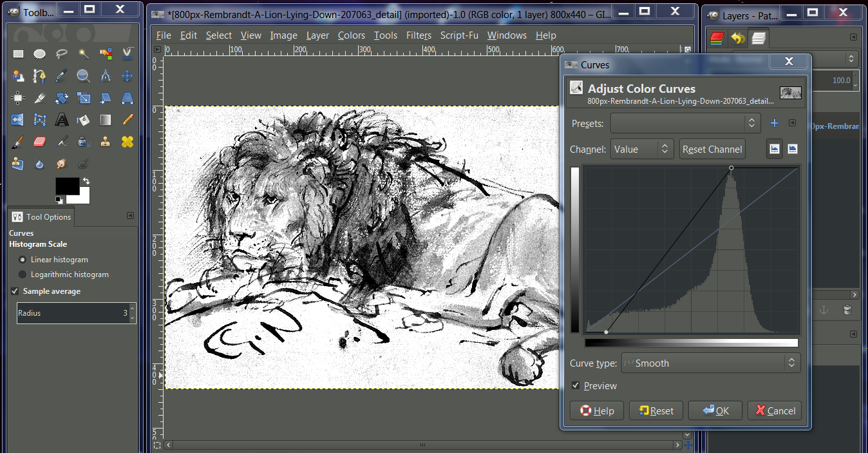Select the Text tool
Viewport: 868px width, 453px height.
coord(62,120)
